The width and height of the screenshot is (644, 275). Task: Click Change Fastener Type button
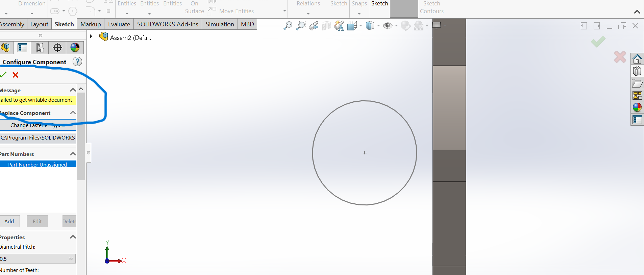(x=38, y=125)
